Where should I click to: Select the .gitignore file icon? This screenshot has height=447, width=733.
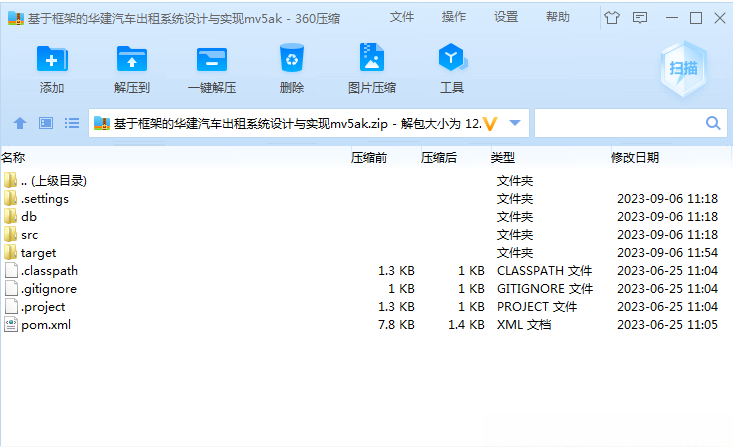point(11,288)
